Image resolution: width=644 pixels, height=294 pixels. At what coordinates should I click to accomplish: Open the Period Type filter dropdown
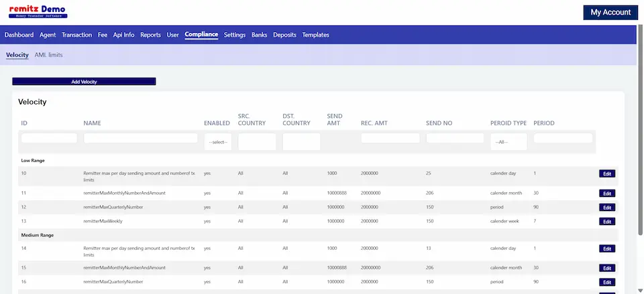pyautogui.click(x=508, y=142)
